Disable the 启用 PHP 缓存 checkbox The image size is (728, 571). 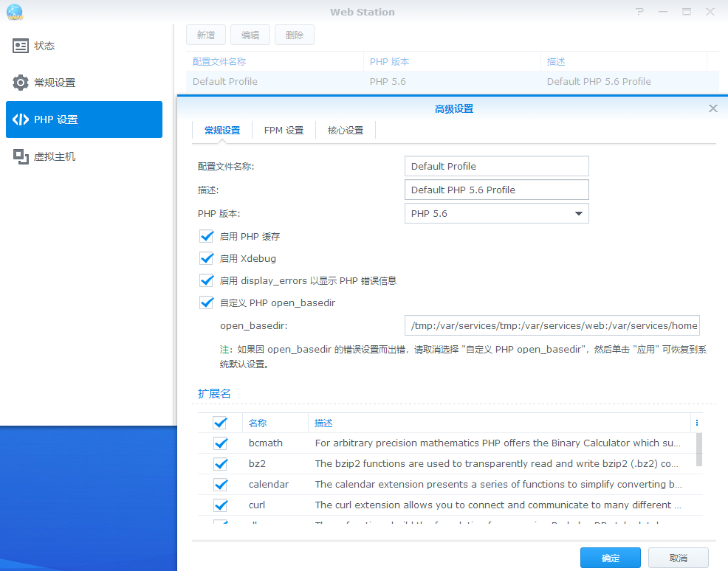coord(207,237)
